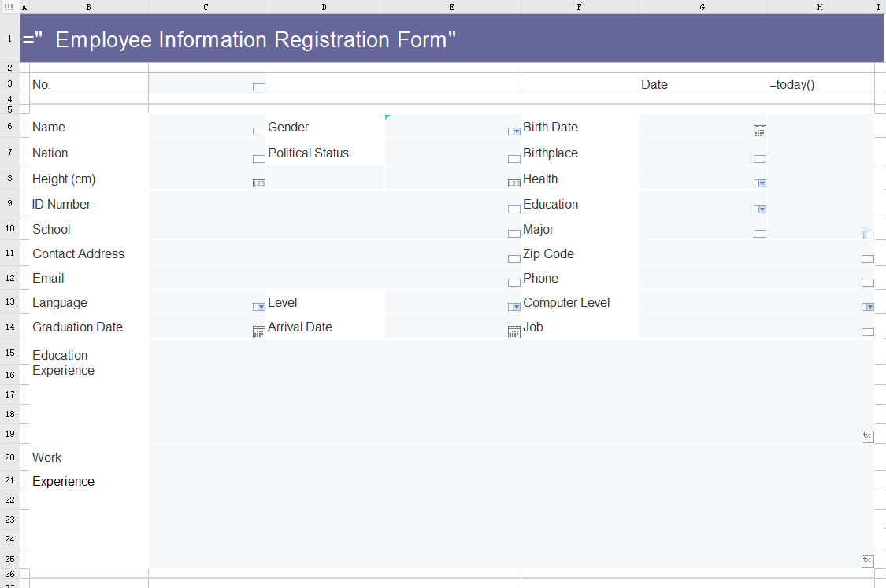Open the Work Experience text field icon
The height and width of the screenshot is (588, 886).
(x=867, y=560)
